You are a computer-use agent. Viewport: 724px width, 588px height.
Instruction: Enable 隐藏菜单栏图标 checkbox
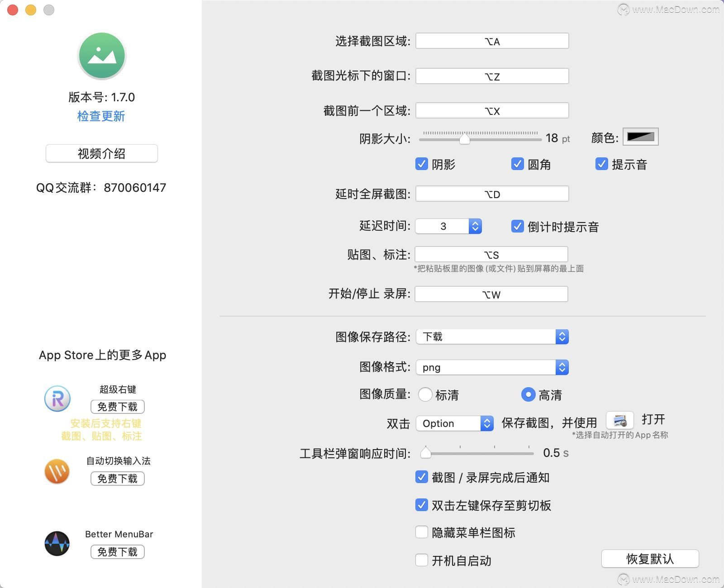click(422, 532)
